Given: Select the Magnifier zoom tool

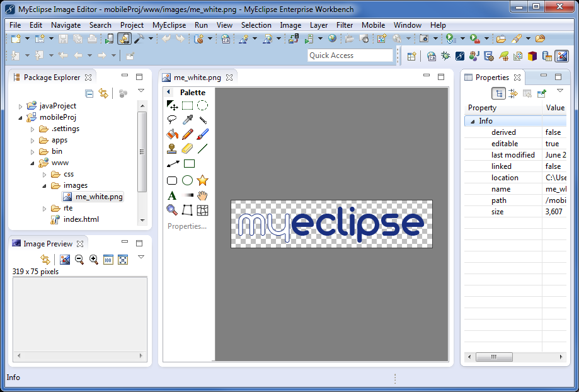Looking at the screenshot, I should point(172,210).
